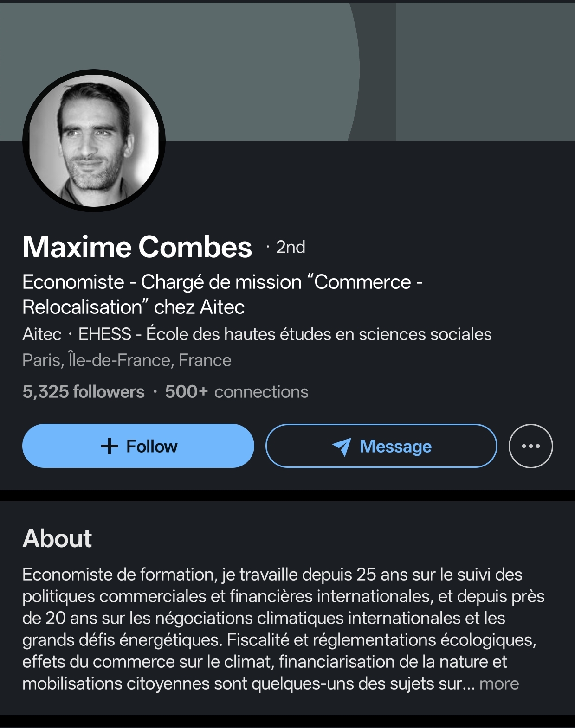This screenshot has height=728, width=575.
Task: Open Maxime Combes' profile photo
Action: coord(94,140)
